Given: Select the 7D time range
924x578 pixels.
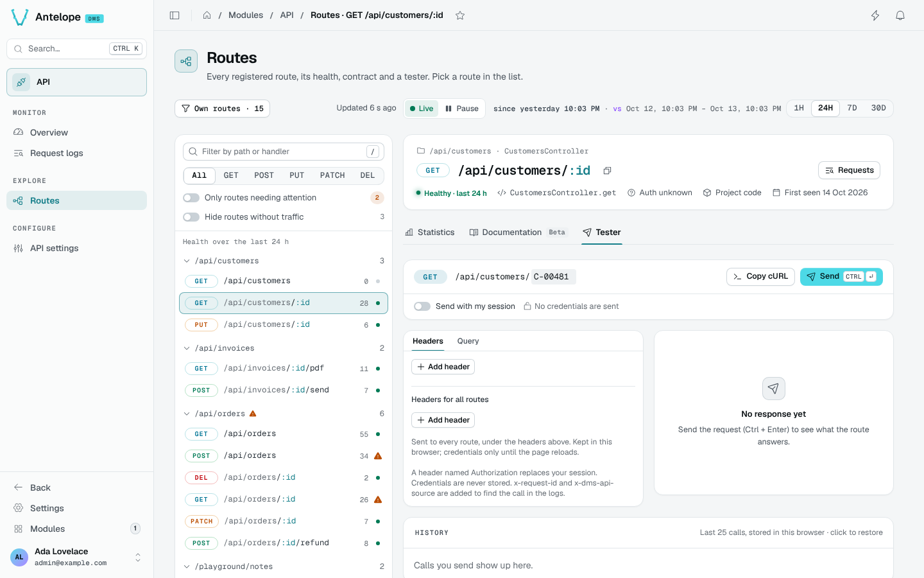Looking at the screenshot, I should pyautogui.click(x=852, y=108).
